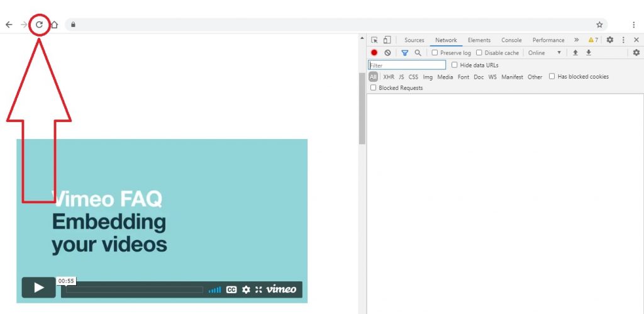This screenshot has width=644, height=314.
Task: Filter requests by Other
Action: tap(535, 77)
